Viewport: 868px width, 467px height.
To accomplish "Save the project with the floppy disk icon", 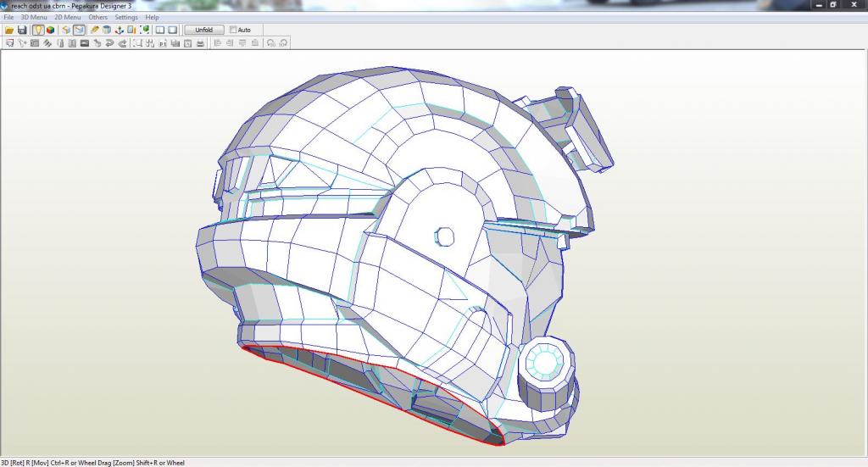I will coord(22,30).
